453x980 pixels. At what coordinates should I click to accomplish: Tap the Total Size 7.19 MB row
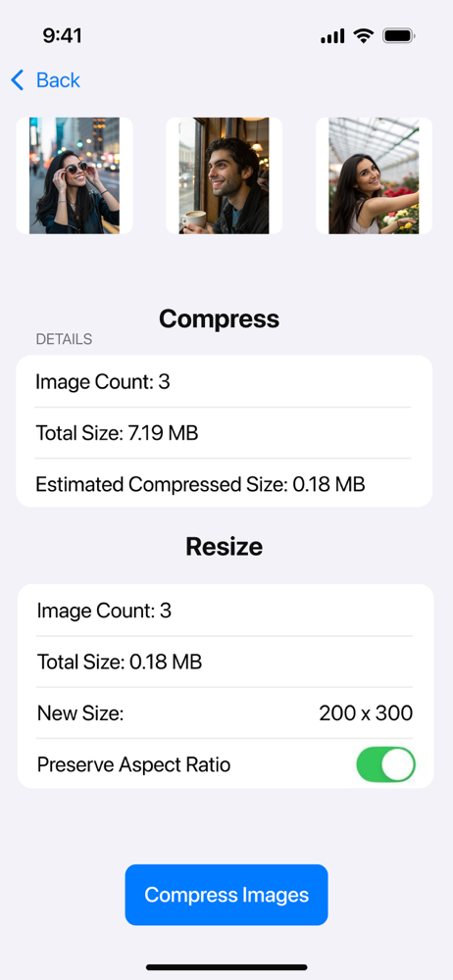tap(224, 432)
